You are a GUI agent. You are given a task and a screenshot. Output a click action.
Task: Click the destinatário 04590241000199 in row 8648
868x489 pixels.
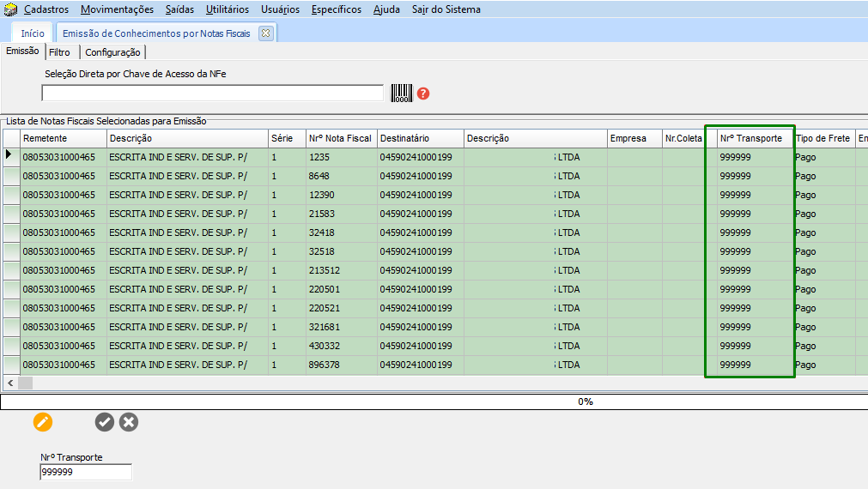[x=421, y=176]
